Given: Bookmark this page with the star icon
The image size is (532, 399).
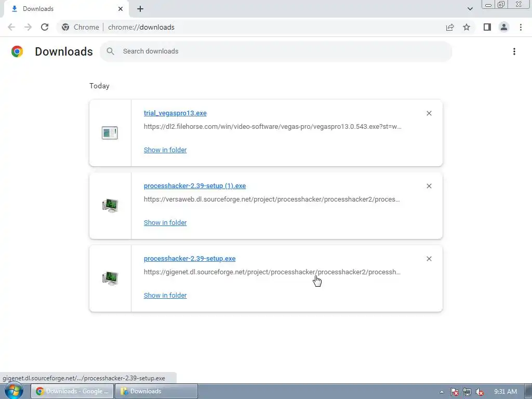Looking at the screenshot, I should 467,27.
